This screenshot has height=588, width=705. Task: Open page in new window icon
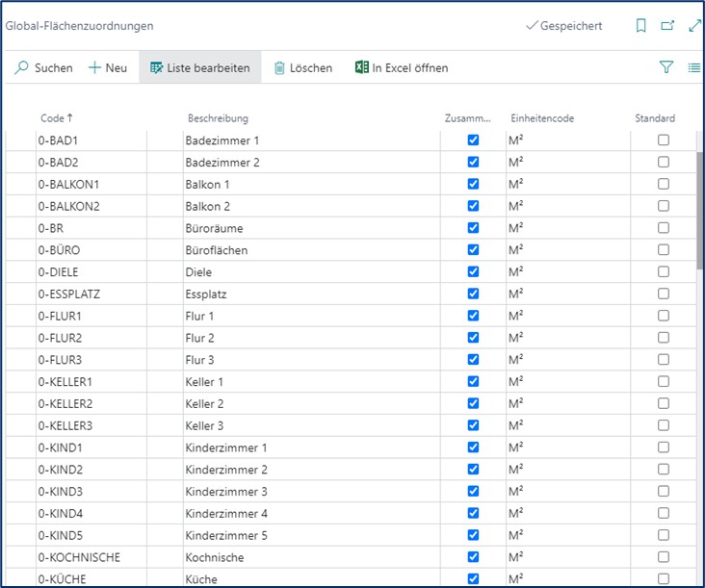pos(667,26)
